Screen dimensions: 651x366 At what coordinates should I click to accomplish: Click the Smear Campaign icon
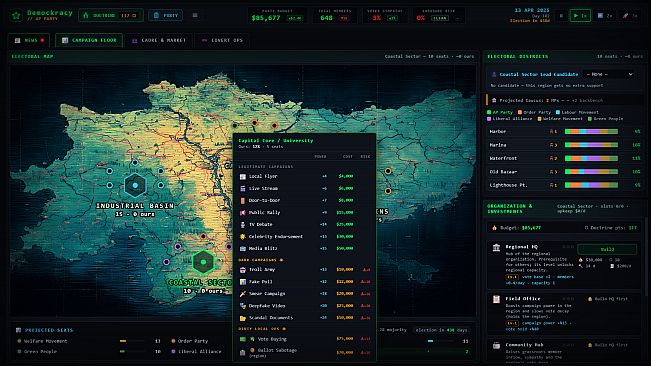coord(242,294)
